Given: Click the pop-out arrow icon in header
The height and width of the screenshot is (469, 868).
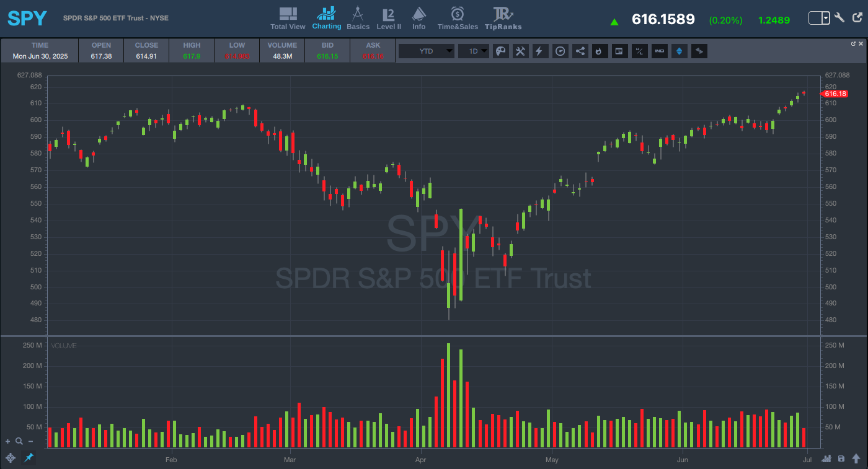Looking at the screenshot, I should pos(856,18).
